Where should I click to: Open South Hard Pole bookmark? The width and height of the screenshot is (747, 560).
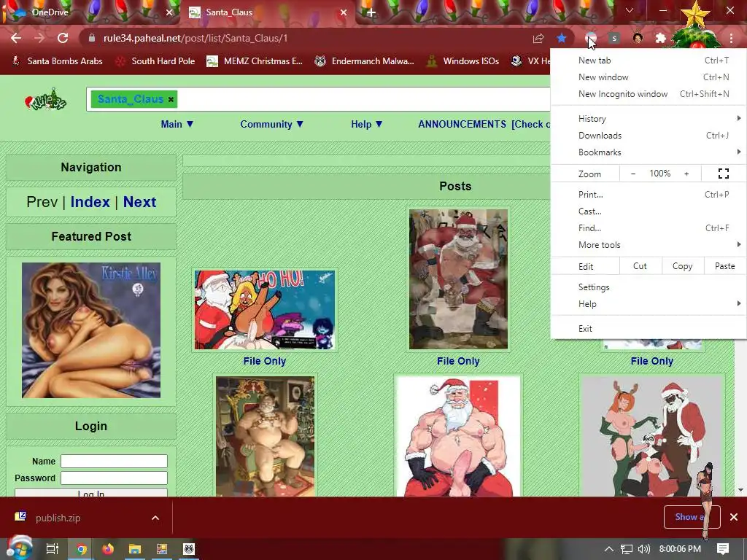156,61
